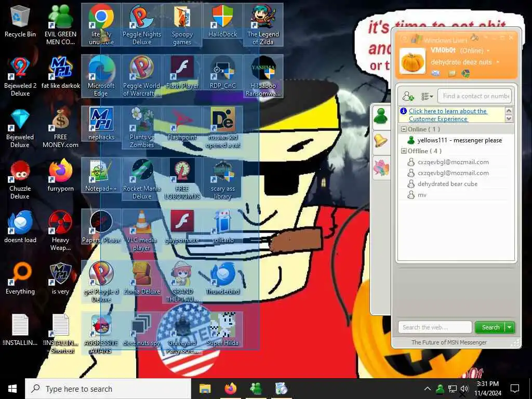
Task: Open the RDP_CnC shortcut
Action: (x=222, y=73)
